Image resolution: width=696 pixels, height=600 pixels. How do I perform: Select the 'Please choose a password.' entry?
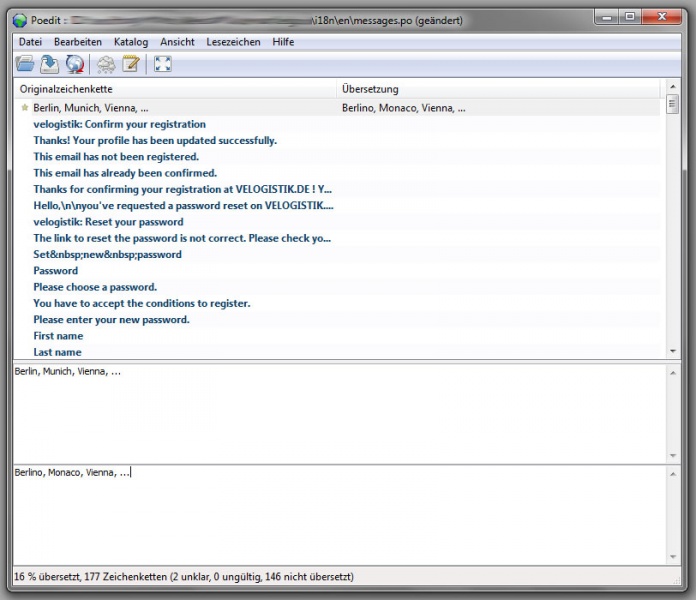tap(95, 287)
